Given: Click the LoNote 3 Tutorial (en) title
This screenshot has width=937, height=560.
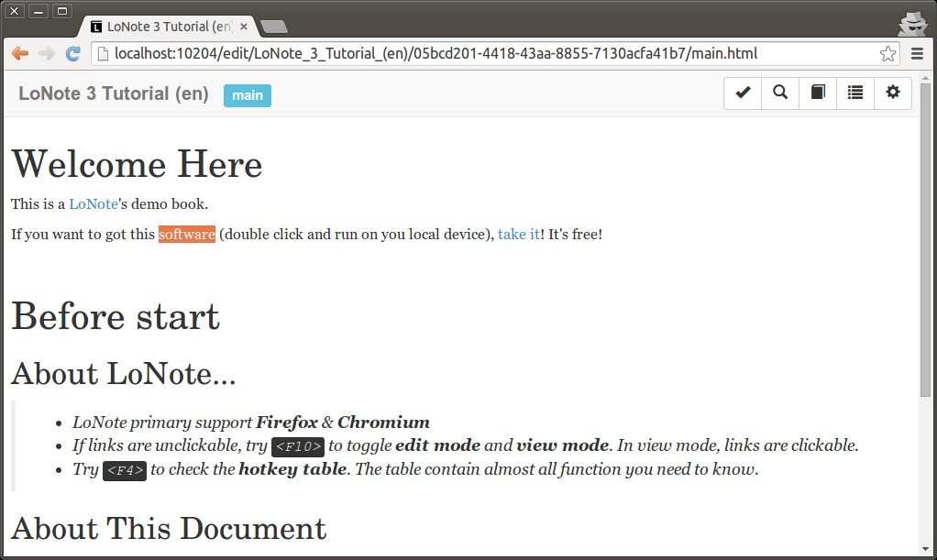Looking at the screenshot, I should (114, 93).
